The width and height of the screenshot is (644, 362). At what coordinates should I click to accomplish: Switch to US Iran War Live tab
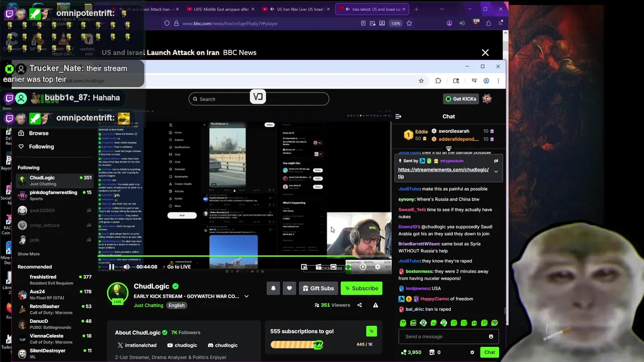tap(297, 9)
